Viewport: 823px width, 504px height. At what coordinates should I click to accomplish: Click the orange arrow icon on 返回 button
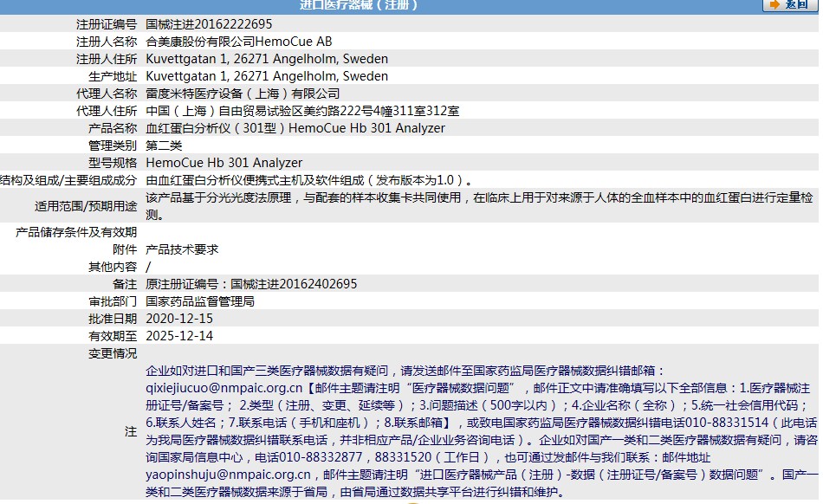pyautogui.click(x=774, y=4)
